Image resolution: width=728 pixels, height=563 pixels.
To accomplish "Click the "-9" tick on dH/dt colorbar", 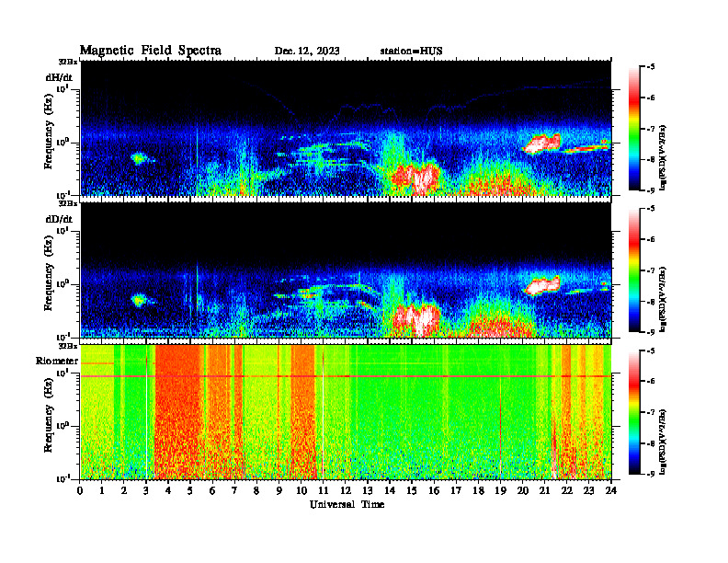I will (x=651, y=190).
